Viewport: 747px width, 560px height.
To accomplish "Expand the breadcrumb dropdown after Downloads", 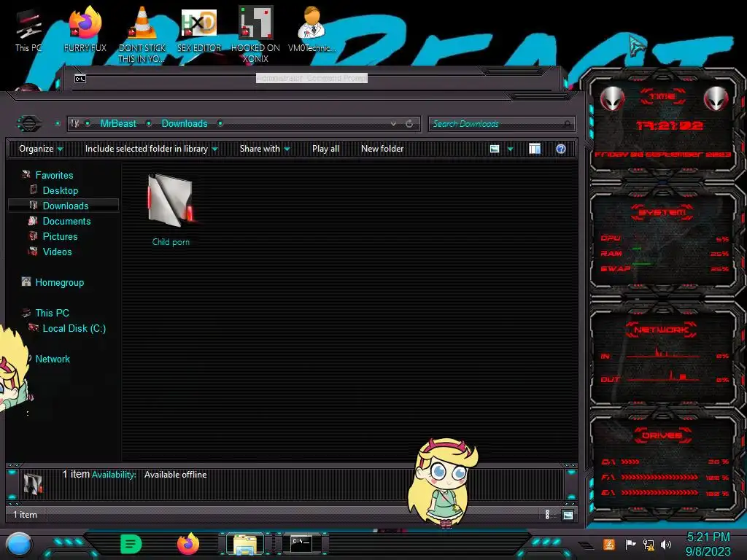I will (x=220, y=124).
